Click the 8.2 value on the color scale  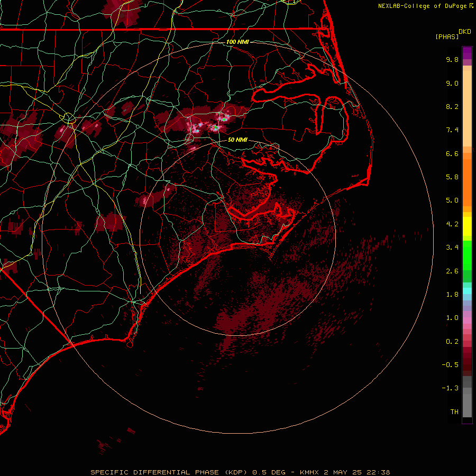tap(452, 106)
